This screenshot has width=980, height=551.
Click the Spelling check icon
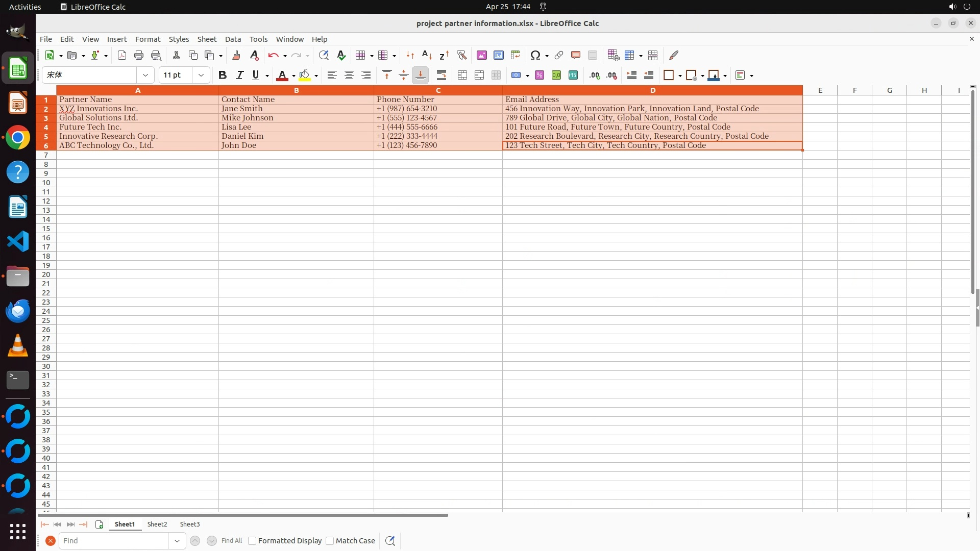coord(341,56)
